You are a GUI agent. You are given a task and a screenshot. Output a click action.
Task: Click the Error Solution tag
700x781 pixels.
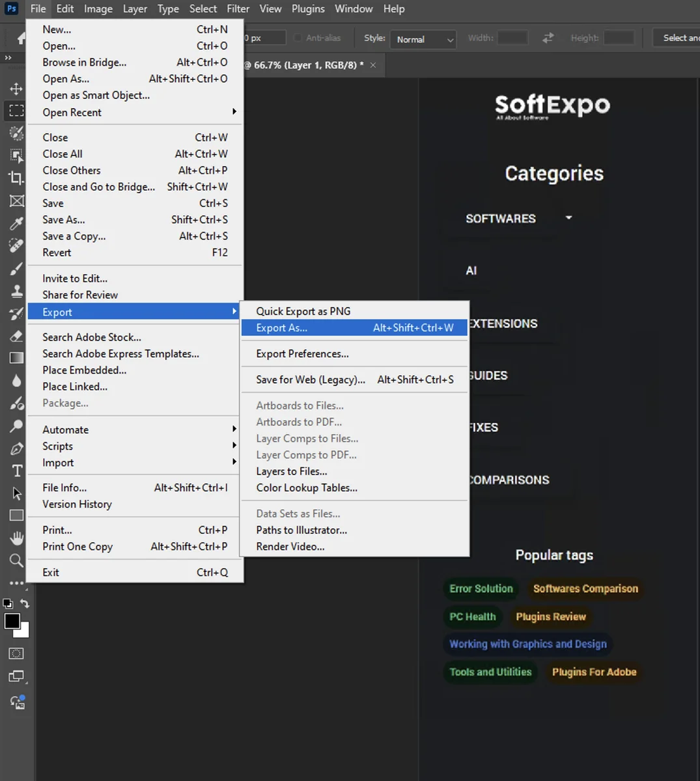(x=481, y=588)
